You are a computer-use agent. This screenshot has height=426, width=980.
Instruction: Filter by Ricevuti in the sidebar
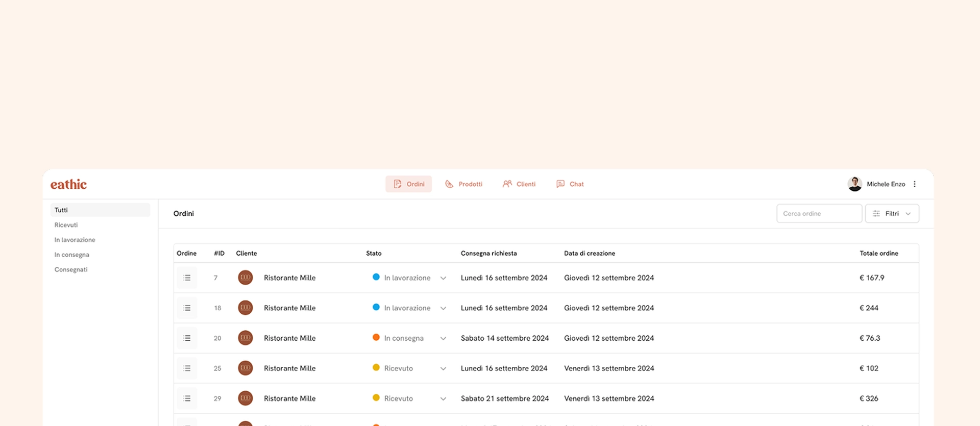tap(66, 225)
